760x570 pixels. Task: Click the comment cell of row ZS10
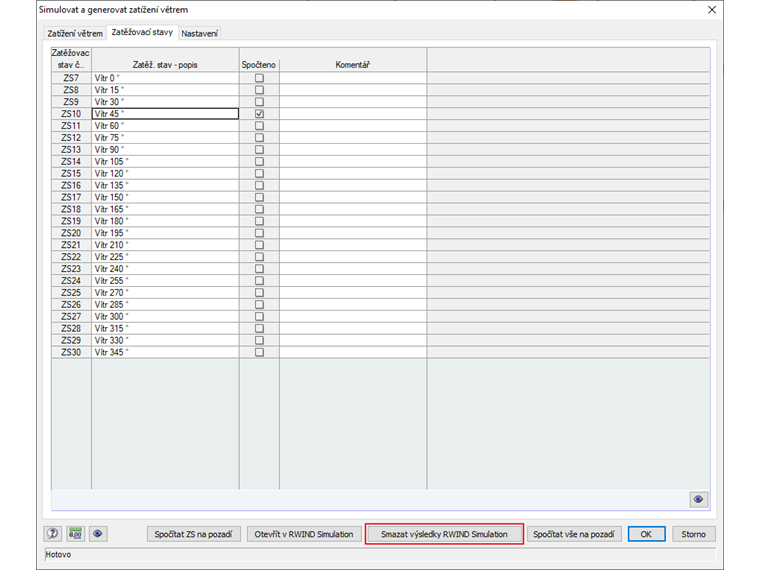(x=353, y=114)
